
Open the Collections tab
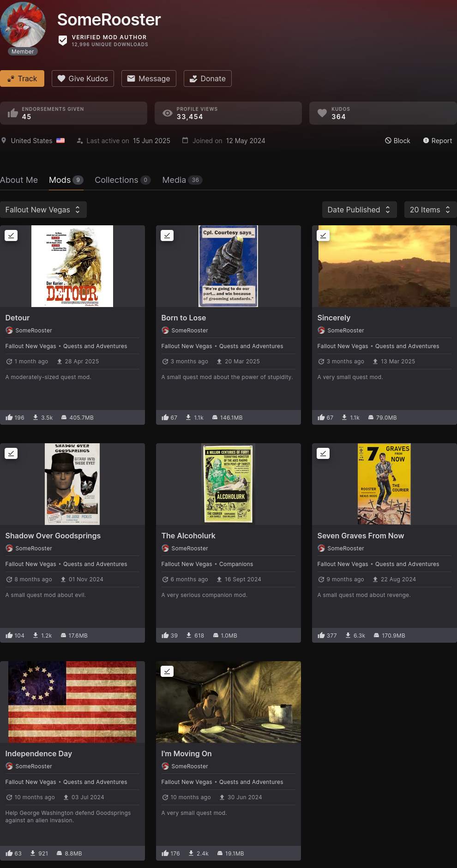point(123,180)
